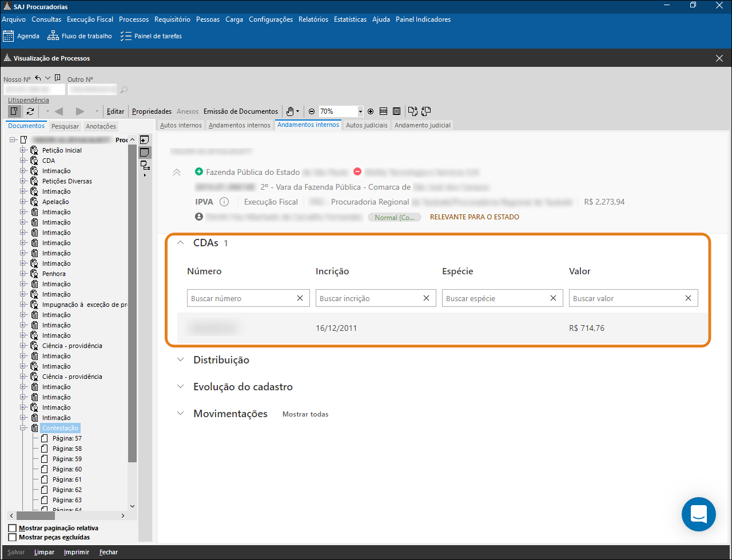Screen dimensions: 732x560
Task: Expand the Distribuição section
Action: click(181, 360)
